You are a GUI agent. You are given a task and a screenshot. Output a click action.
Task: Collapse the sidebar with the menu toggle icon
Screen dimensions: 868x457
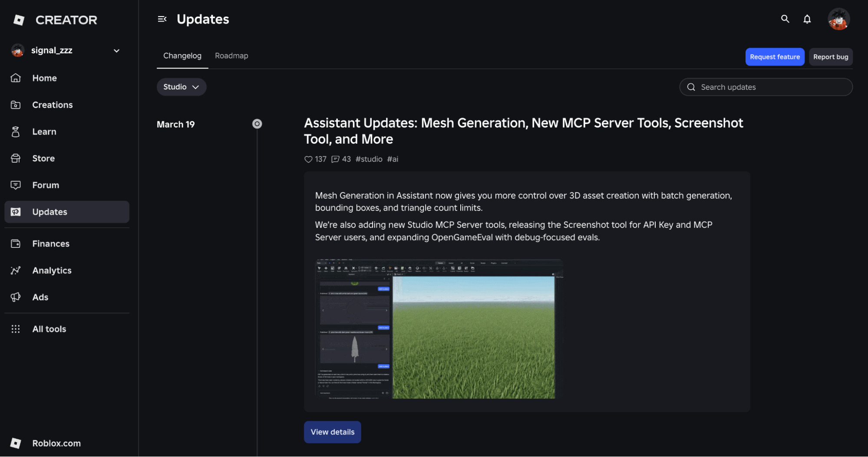coord(162,19)
